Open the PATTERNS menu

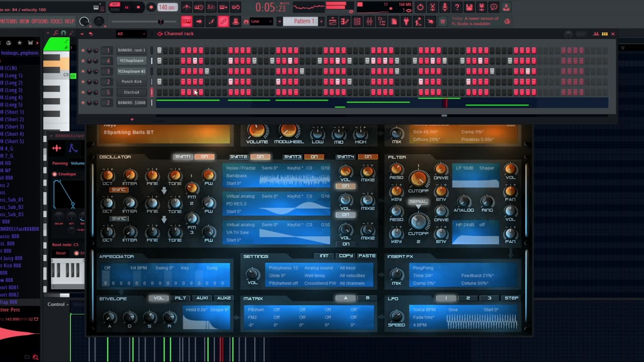pos(9,21)
